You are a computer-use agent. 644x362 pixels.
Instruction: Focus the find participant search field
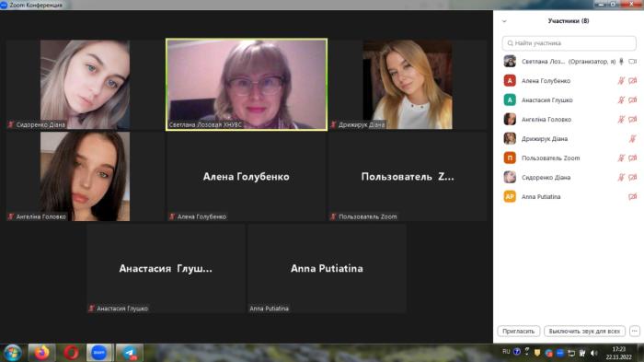[569, 42]
